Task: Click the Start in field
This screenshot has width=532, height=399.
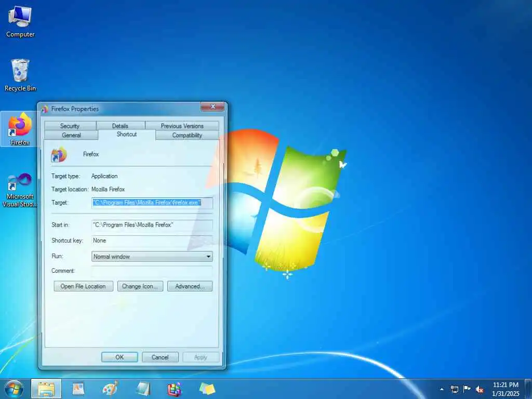Action: [x=152, y=225]
